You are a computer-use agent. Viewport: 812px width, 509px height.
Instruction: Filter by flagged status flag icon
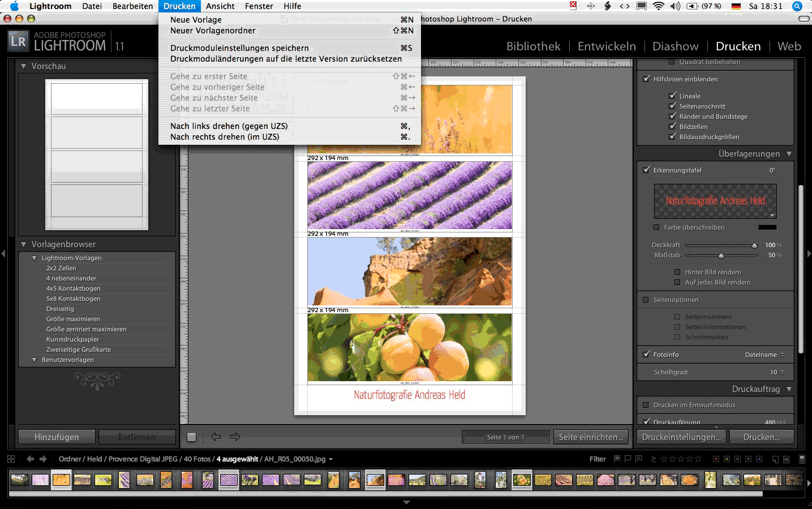(x=617, y=459)
